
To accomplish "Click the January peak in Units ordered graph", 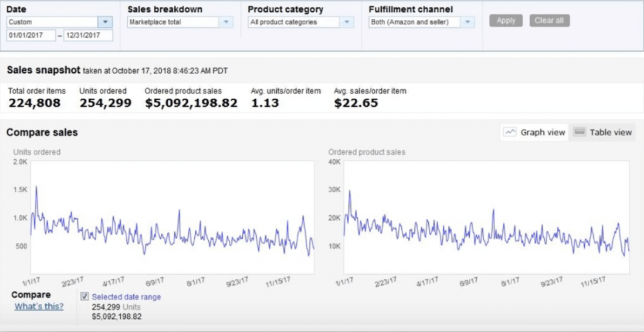I will [x=36, y=187].
